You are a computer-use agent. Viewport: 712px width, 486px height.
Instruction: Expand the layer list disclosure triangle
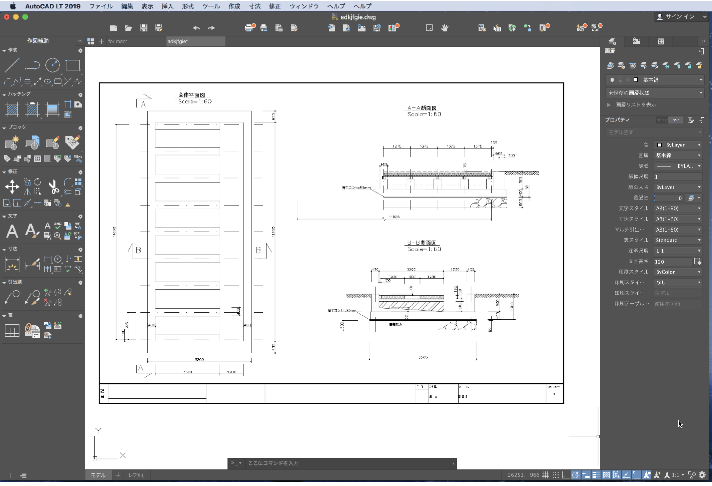(609, 105)
